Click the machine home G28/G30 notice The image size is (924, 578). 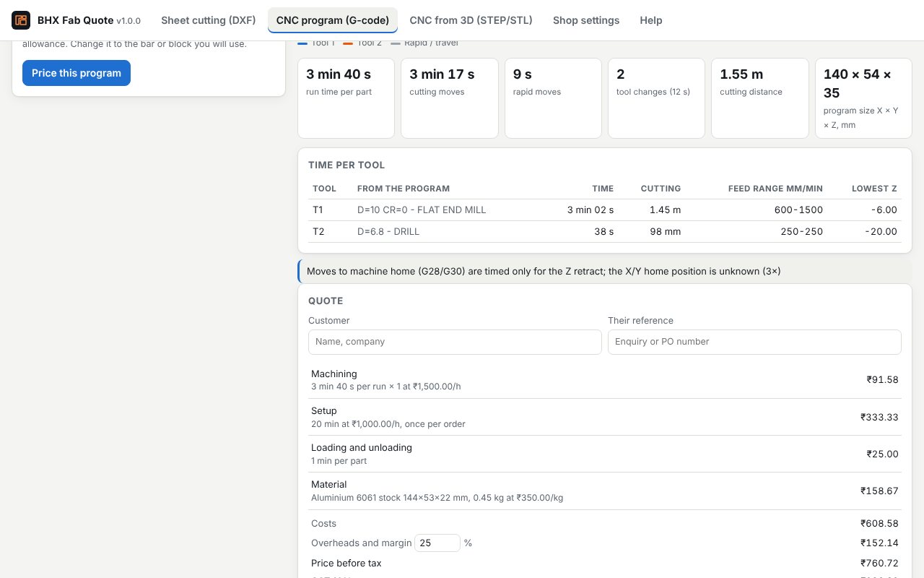click(605, 272)
